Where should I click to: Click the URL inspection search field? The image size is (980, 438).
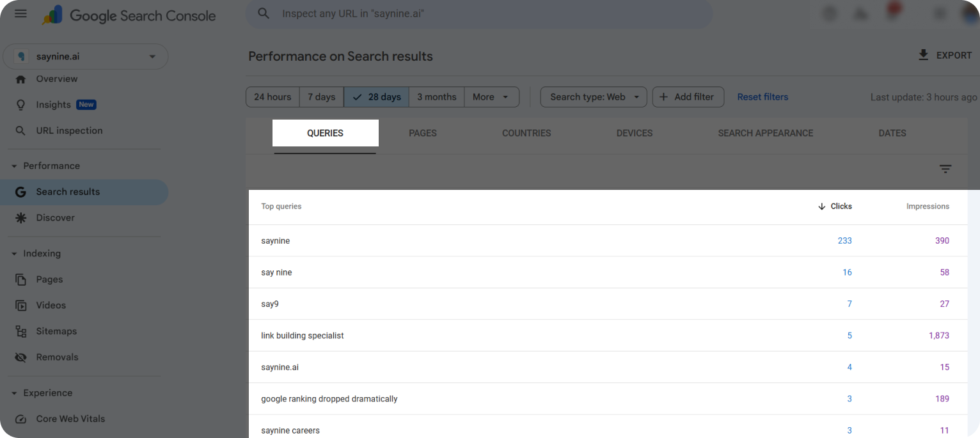tap(478, 13)
